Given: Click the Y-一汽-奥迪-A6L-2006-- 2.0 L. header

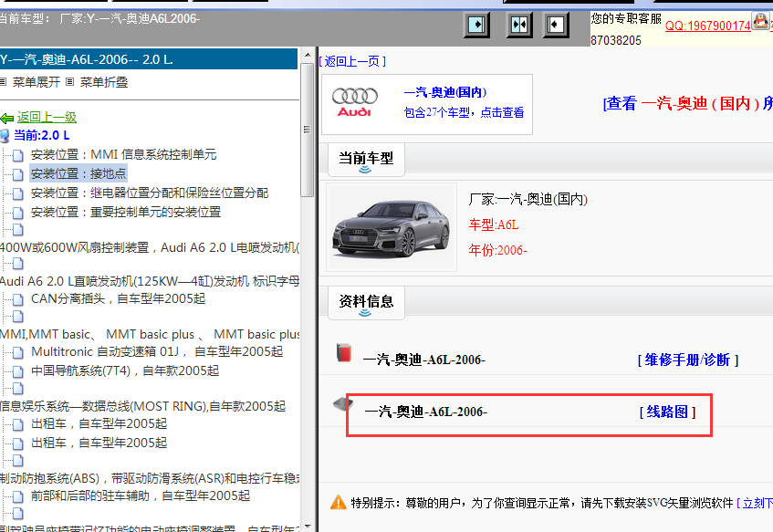Looking at the screenshot, I should point(149,59).
